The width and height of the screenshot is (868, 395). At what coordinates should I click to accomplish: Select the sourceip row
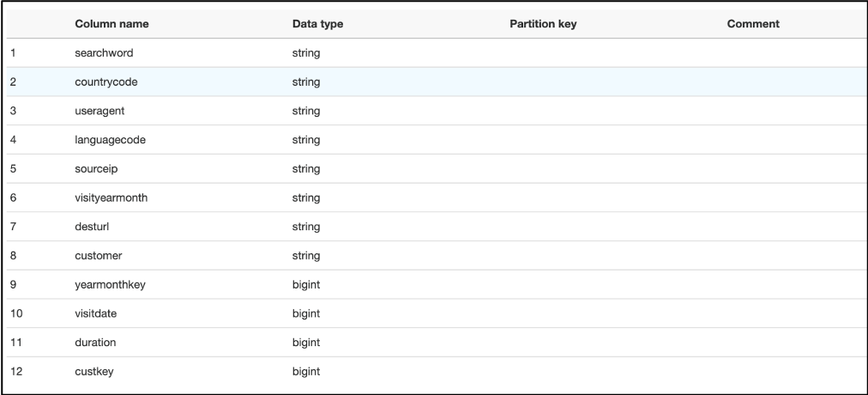click(97, 169)
